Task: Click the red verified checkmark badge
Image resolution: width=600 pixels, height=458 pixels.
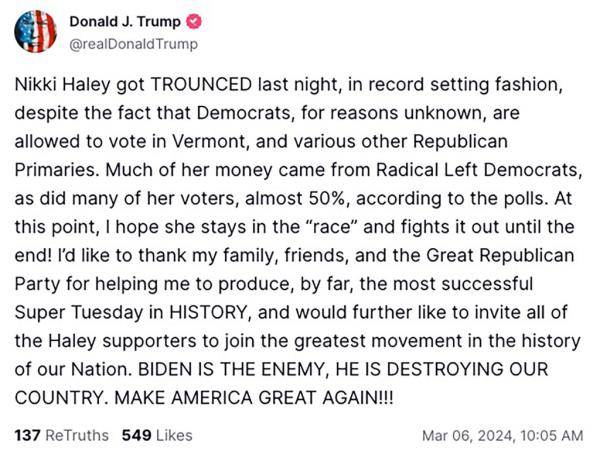Action: 194,21
